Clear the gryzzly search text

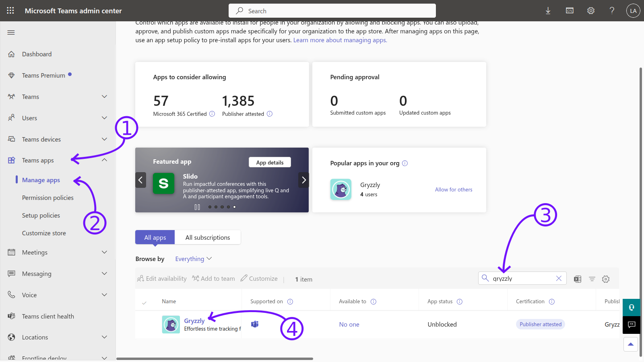559,278
